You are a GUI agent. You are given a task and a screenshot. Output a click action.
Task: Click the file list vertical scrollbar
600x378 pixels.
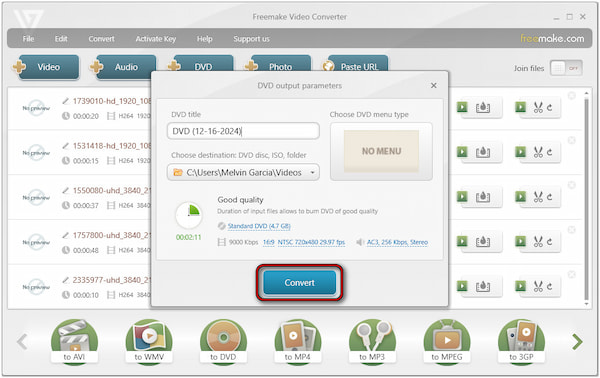coord(587,199)
